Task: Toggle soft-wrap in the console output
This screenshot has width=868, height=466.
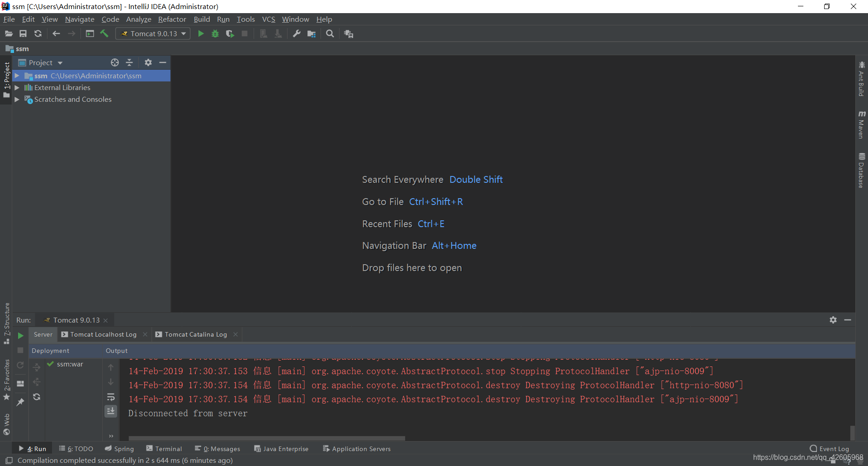Action: click(111, 397)
